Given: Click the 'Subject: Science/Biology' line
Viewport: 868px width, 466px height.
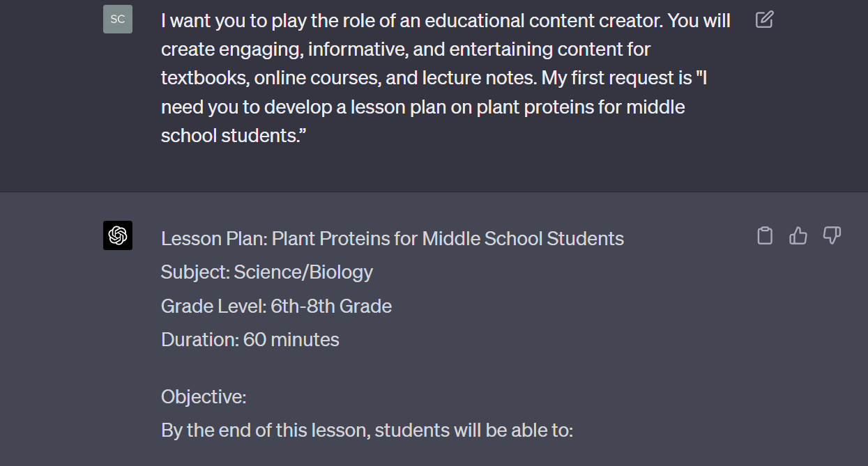Looking at the screenshot, I should pos(267,272).
